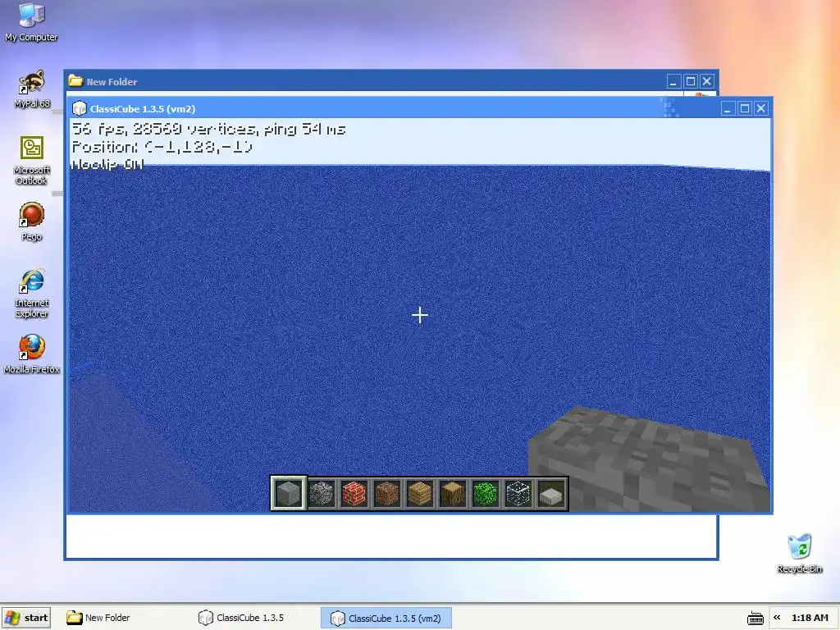Open Microsoft Outlook desktop icon
Viewport: 840px width, 630px height.
click(32, 160)
